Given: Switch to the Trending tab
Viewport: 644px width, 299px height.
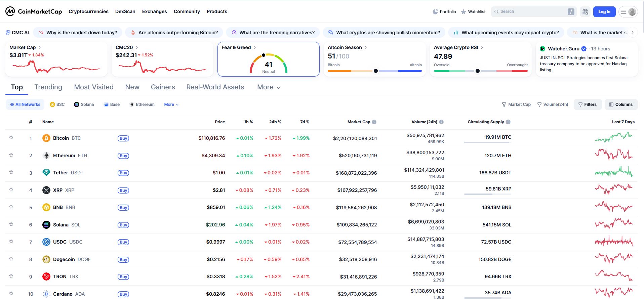Looking at the screenshot, I should pyautogui.click(x=48, y=87).
